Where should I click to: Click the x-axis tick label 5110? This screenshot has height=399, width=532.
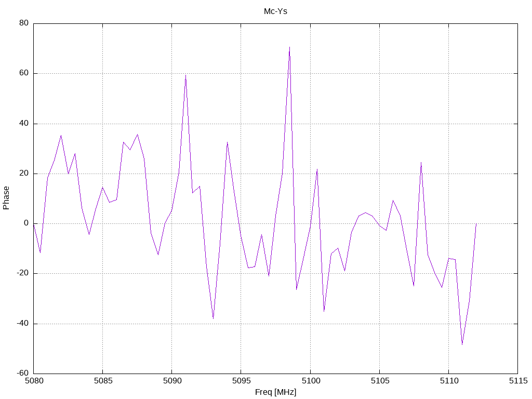coord(449,381)
